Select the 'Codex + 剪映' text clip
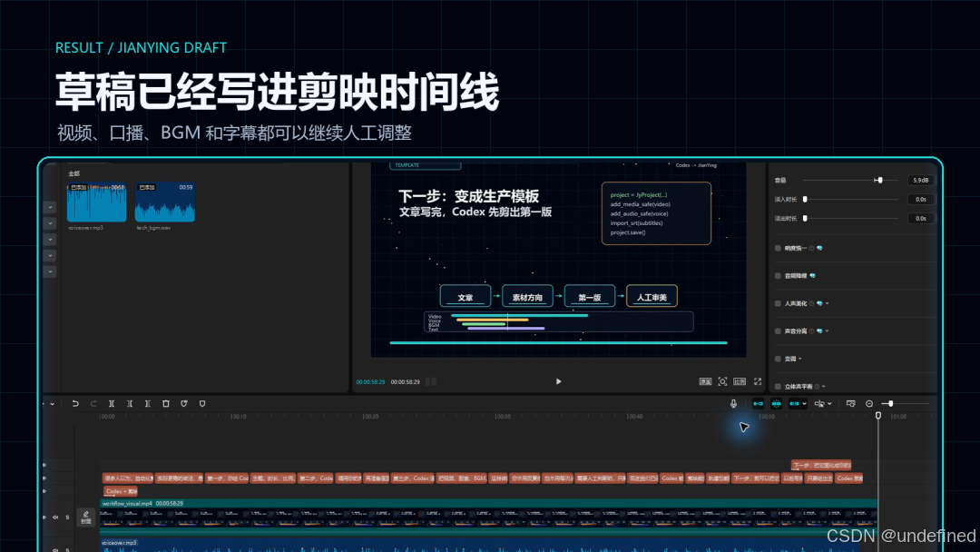Viewport: 980px width, 552px height. point(120,491)
